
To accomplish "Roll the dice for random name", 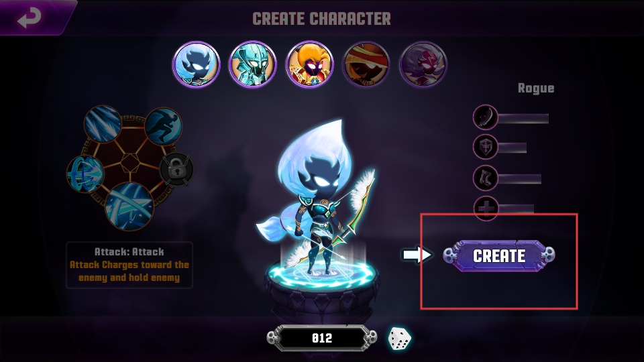I will coord(399,339).
